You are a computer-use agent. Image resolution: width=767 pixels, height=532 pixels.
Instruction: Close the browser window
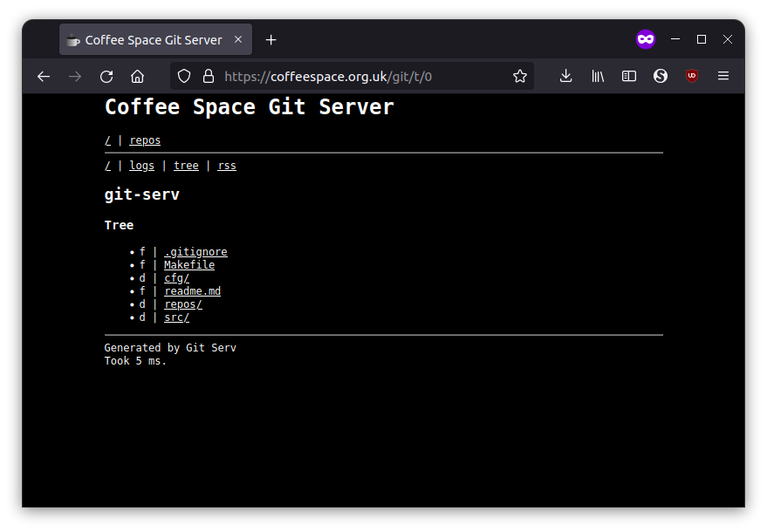(728, 39)
